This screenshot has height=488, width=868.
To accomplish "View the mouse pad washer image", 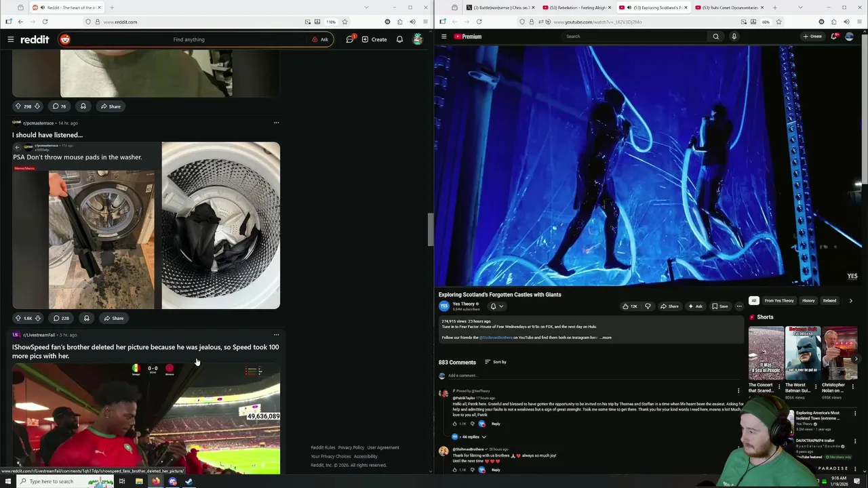I will pos(146,225).
